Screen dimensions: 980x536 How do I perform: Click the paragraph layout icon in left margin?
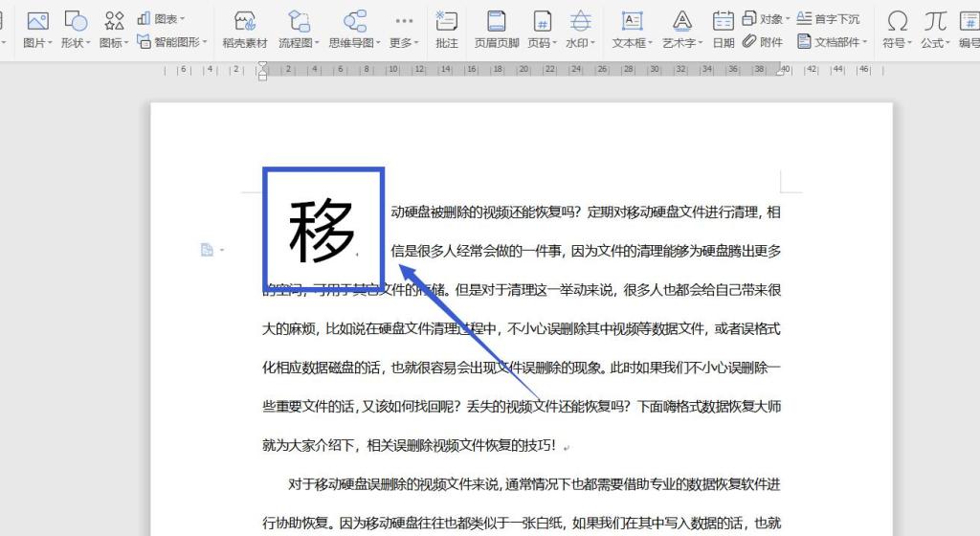coord(207,250)
